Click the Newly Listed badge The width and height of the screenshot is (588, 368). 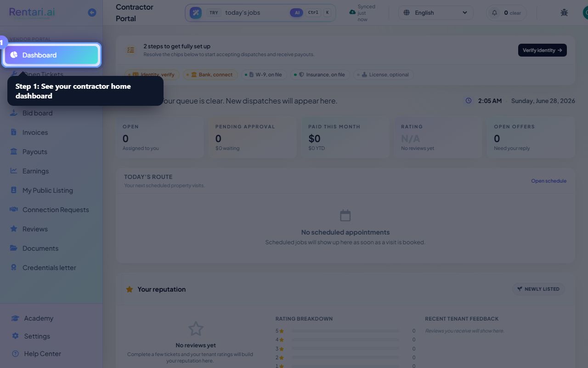(538, 289)
